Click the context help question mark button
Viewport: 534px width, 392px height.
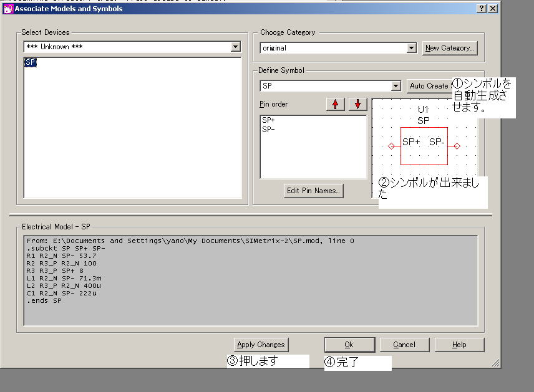click(x=481, y=9)
